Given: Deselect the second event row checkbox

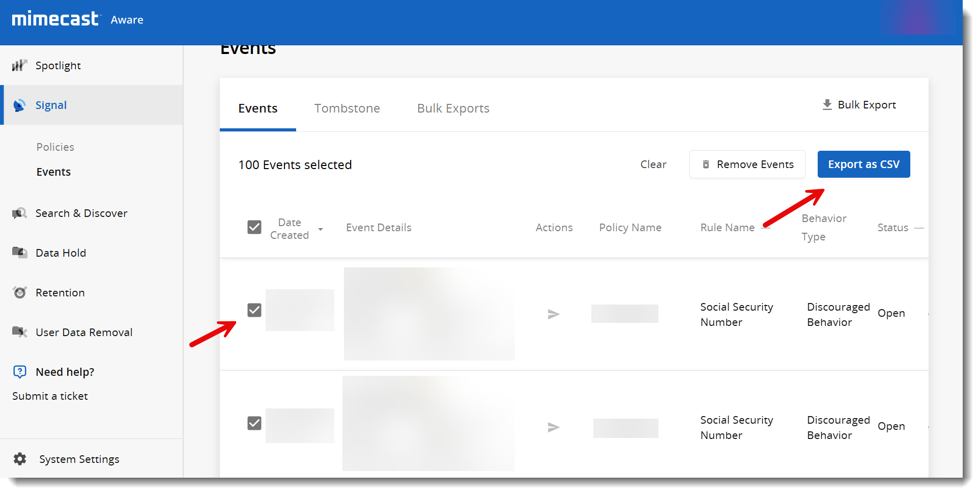Looking at the screenshot, I should [254, 424].
